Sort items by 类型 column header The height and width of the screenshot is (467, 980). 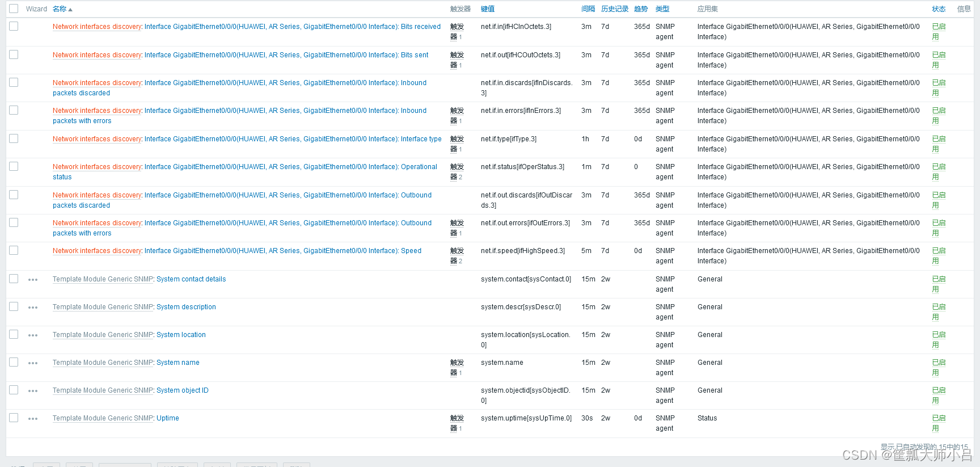pos(662,9)
